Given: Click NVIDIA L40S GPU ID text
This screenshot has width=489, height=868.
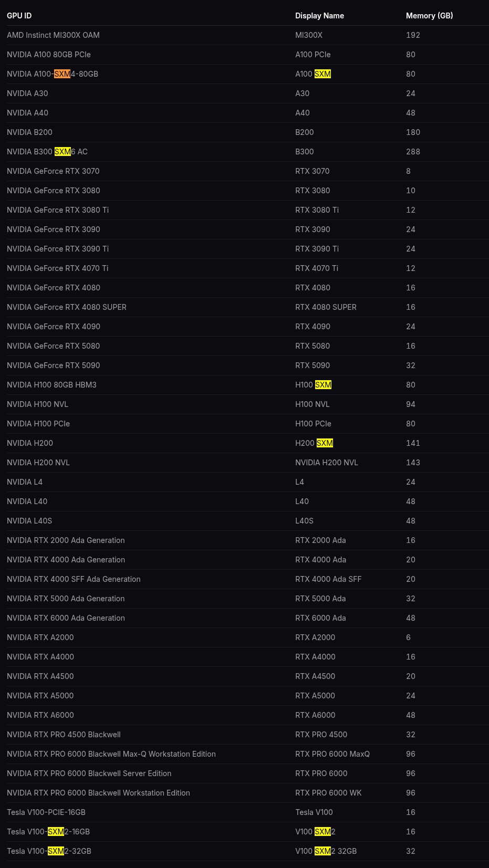Looking at the screenshot, I should 29,521.
